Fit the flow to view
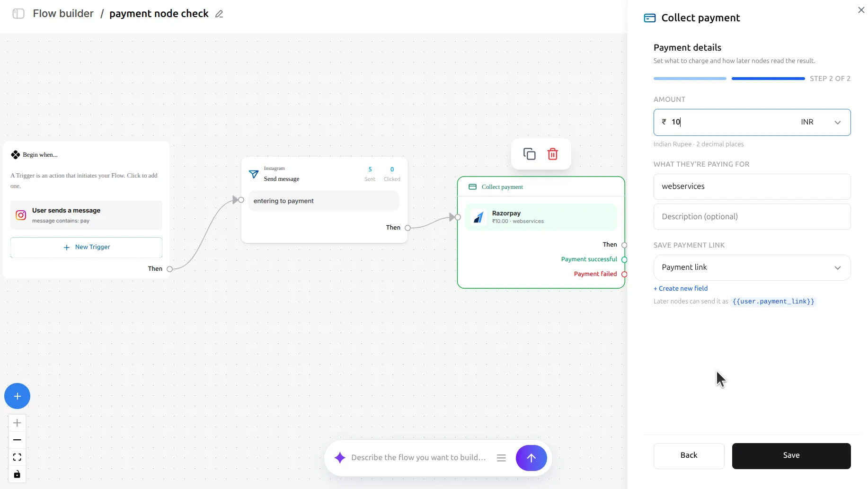 (x=17, y=457)
